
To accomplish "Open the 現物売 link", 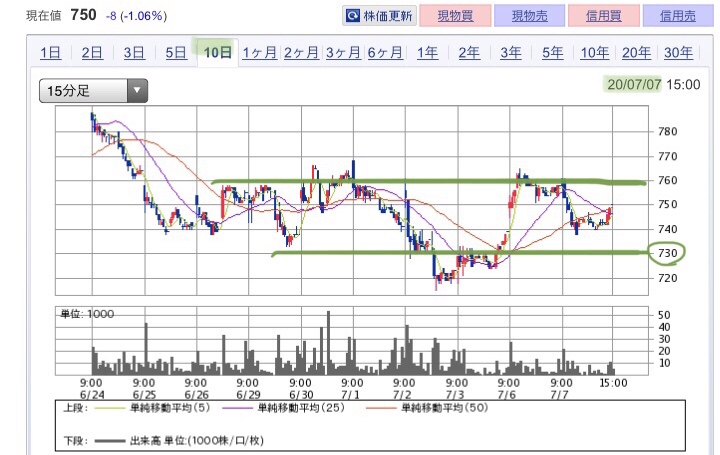I will (529, 16).
